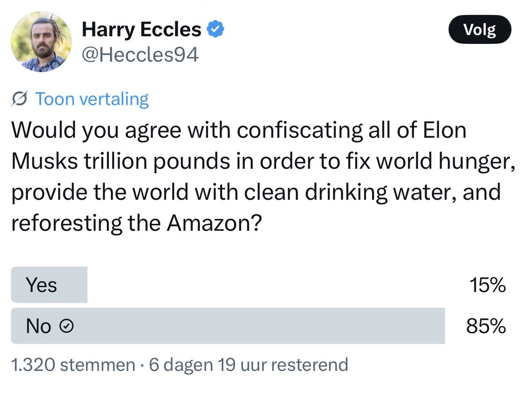Click the No label text

click(39, 327)
